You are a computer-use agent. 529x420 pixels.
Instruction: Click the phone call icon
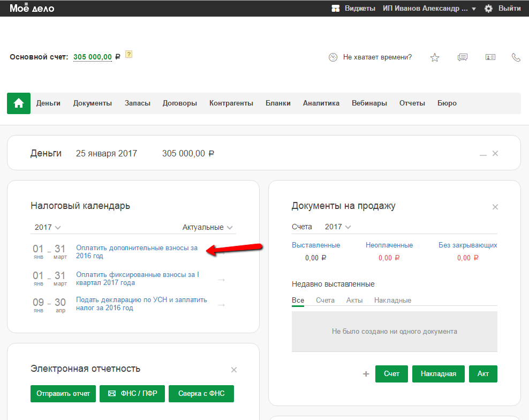[516, 57]
